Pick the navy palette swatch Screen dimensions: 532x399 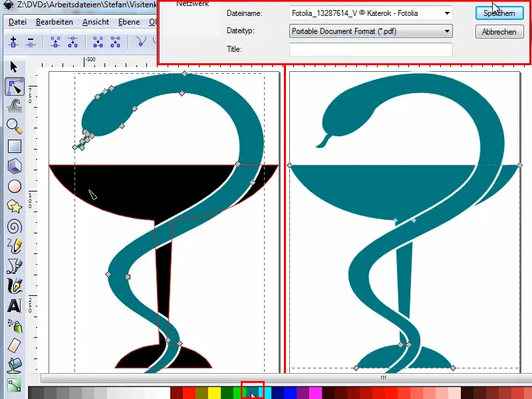278,393
